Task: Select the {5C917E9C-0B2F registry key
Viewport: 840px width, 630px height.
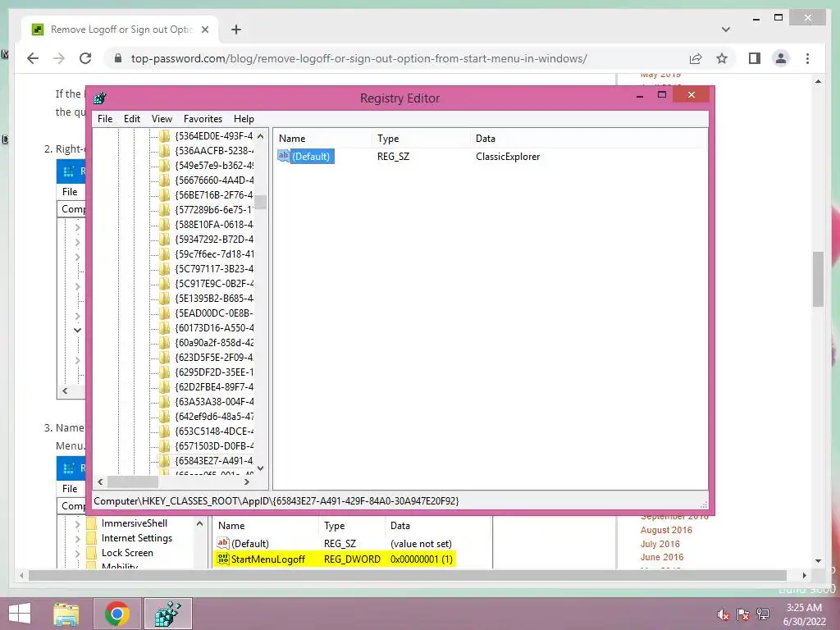Action: 214,283
